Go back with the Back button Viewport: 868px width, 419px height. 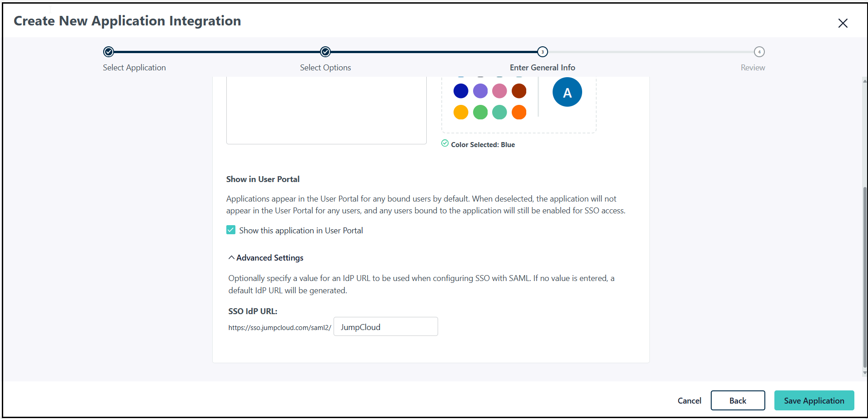(738, 400)
